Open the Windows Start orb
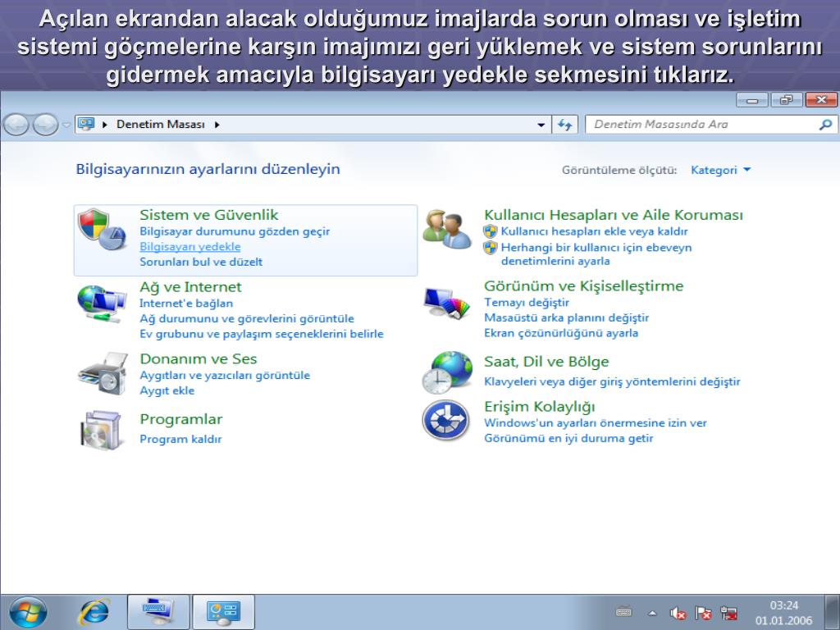 [28, 612]
